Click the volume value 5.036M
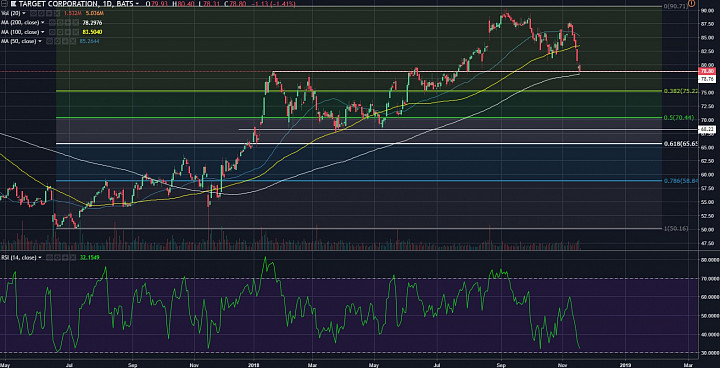 [x=95, y=13]
